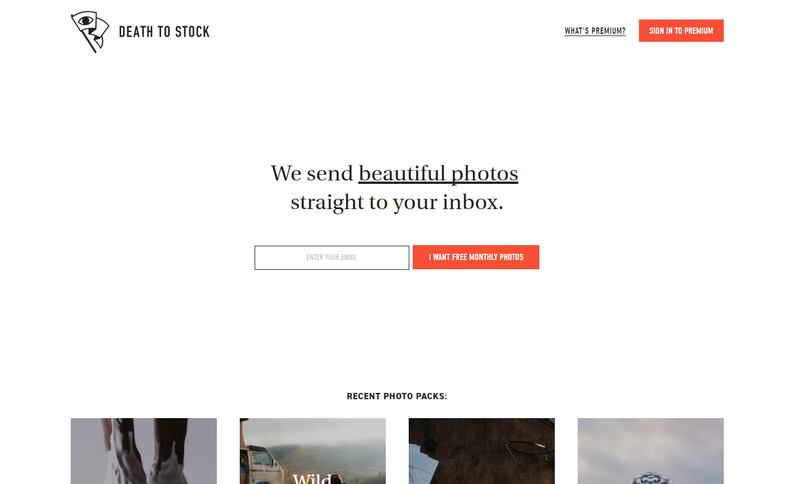Click the Wild title text on thumbnail
This screenshot has height=484, width=800.
(312, 479)
